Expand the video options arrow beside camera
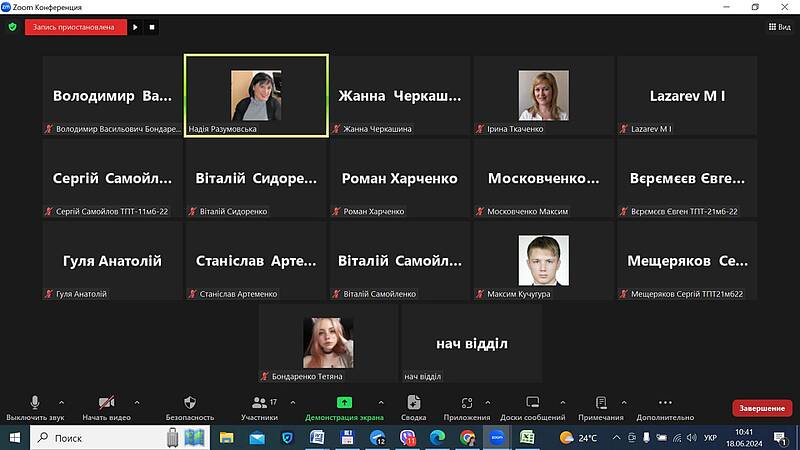The image size is (800, 450). [x=136, y=401]
